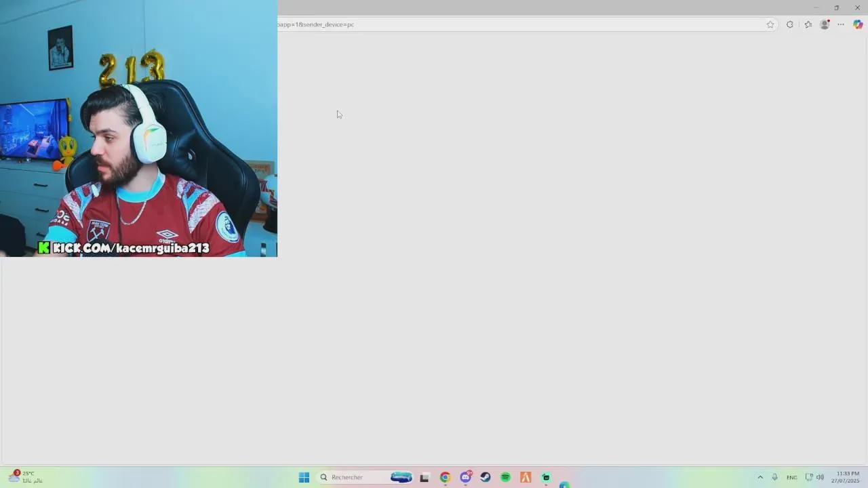Screen dimensions: 868x488
Task: Open Steam from the taskbar
Action: pos(486,477)
